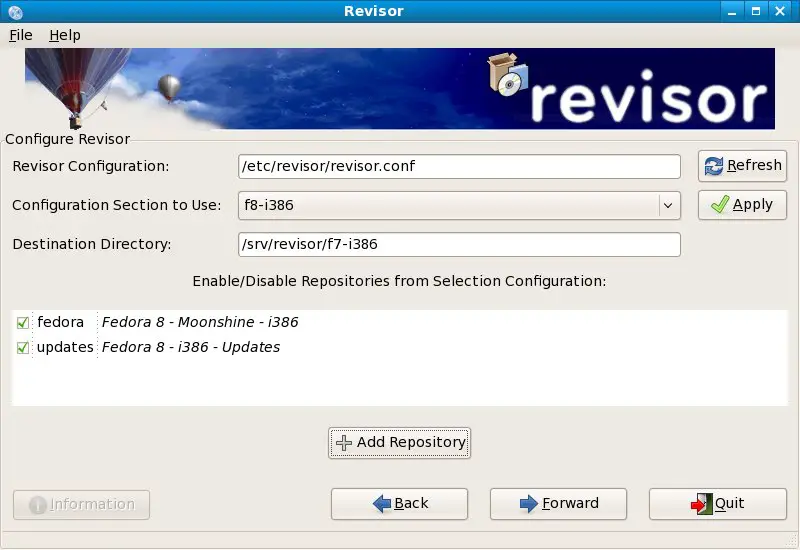Maximize the Revisor window
The height and width of the screenshot is (550, 800).
tap(756, 11)
